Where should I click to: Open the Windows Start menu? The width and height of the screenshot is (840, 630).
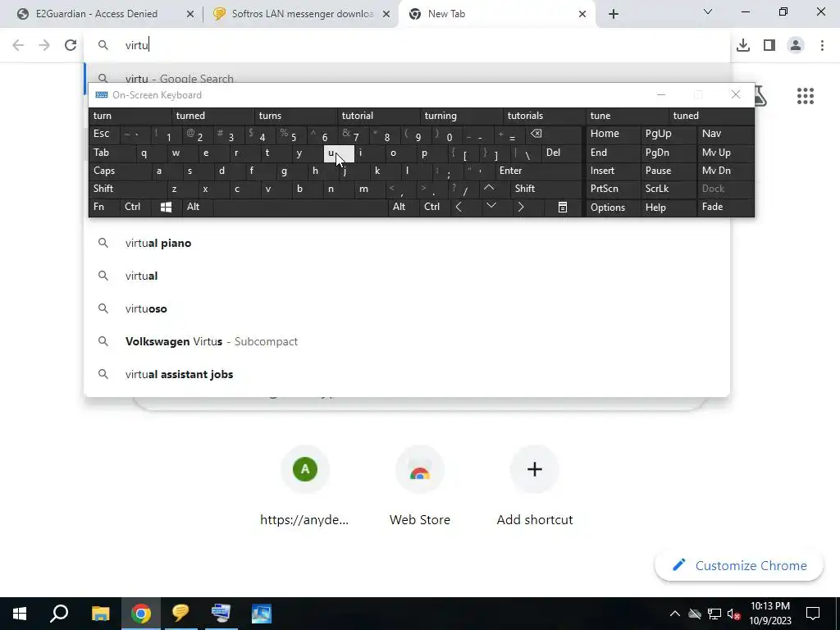pos(20,614)
